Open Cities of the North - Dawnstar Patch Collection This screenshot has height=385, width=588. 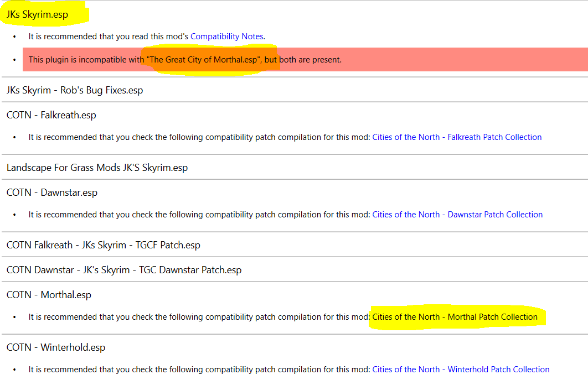coord(457,215)
